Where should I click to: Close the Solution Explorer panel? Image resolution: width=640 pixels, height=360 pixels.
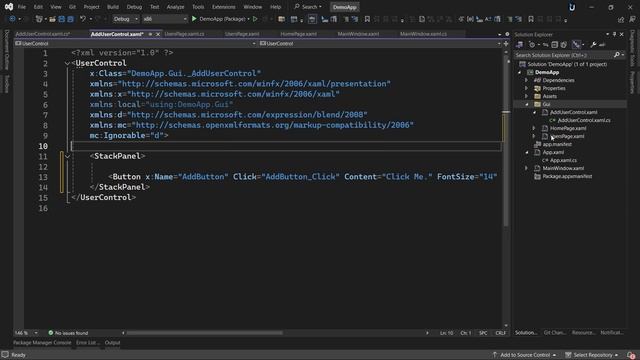622,34
